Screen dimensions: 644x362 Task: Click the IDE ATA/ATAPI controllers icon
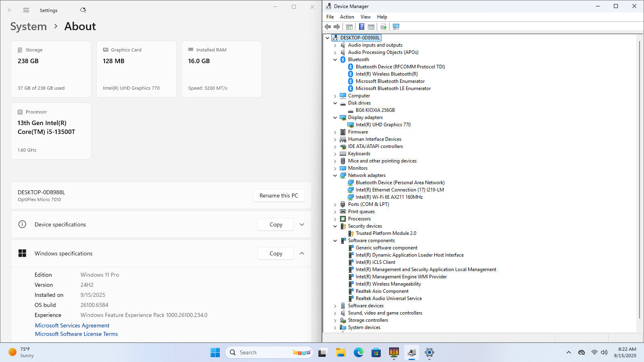(x=343, y=146)
